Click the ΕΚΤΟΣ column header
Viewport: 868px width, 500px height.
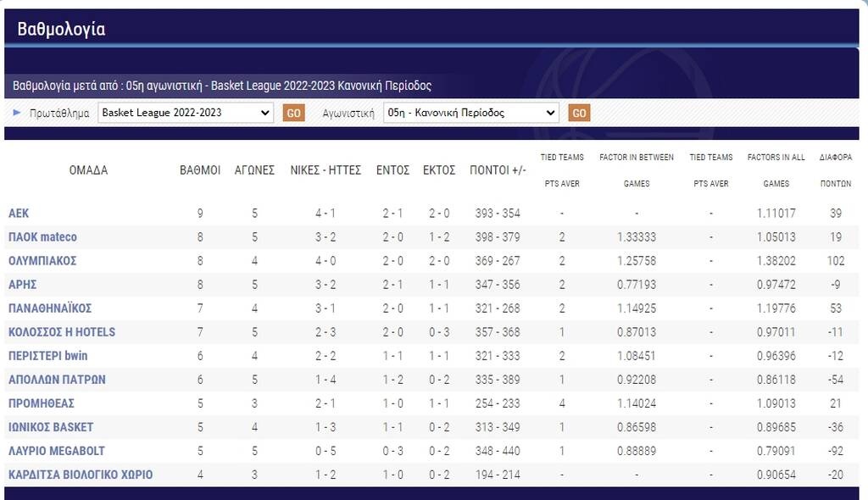point(439,170)
